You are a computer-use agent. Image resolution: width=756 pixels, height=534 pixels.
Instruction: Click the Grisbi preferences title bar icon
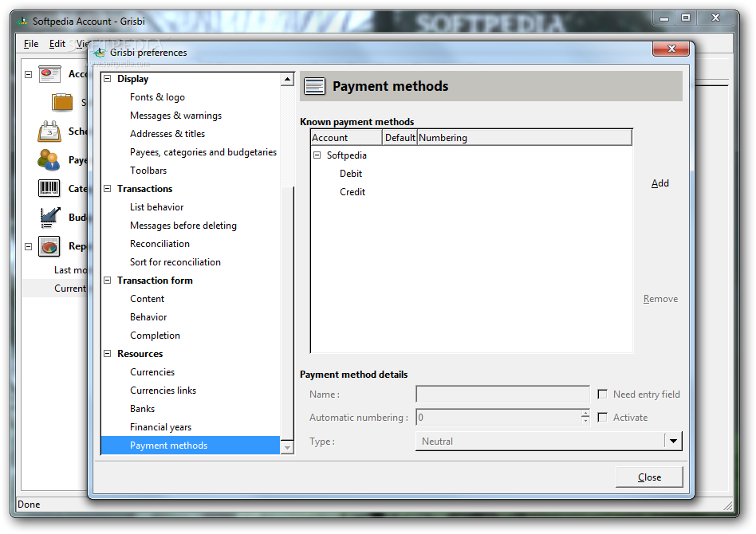(100, 52)
